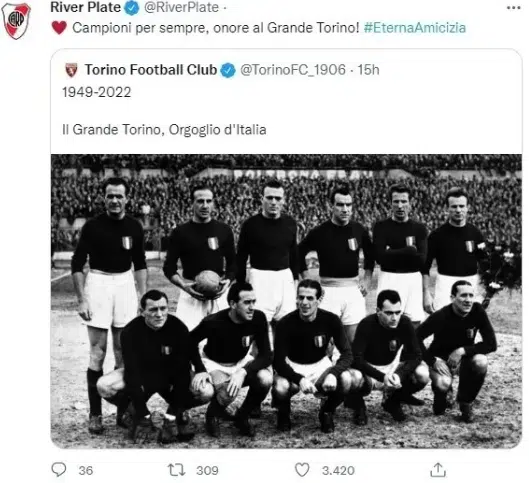Click Torino's blue verified badge
The height and width of the screenshot is (483, 529).
click(x=228, y=70)
